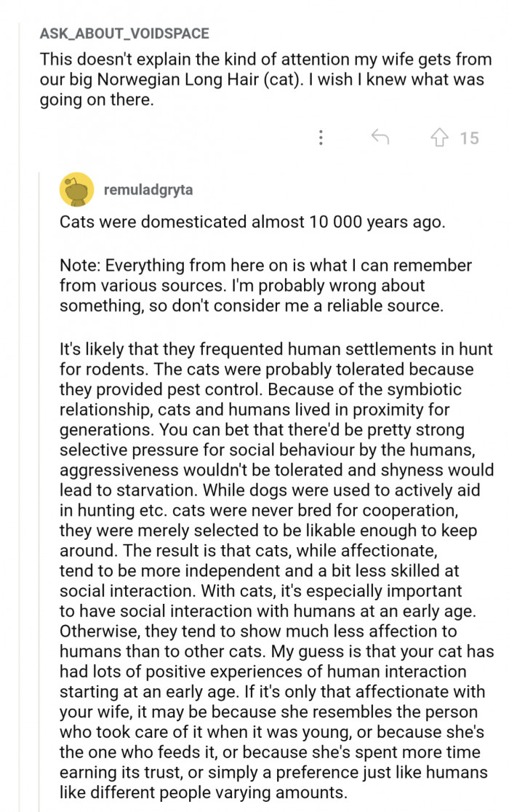The image size is (509, 812).
Task: Open remuladgryta's profile via username
Action: (x=148, y=190)
